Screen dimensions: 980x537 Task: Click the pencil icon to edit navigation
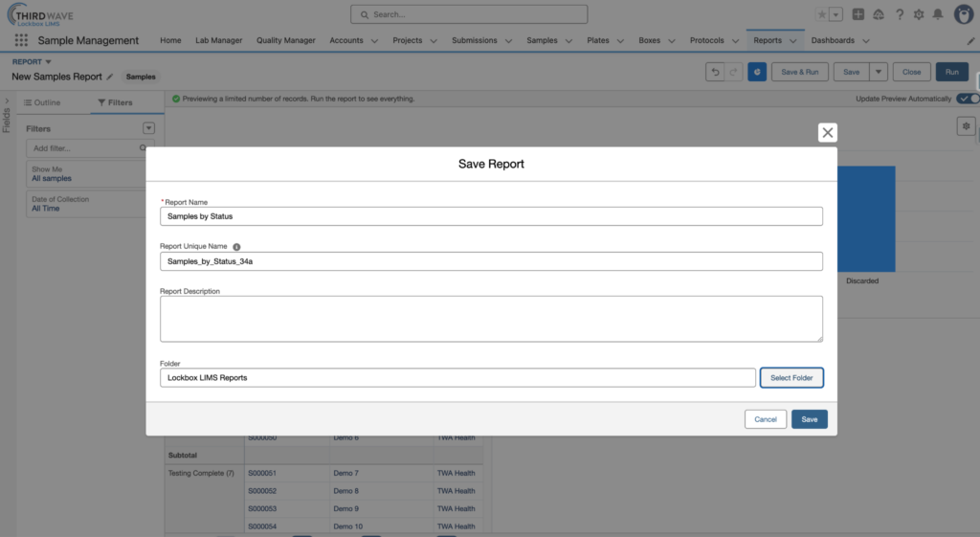point(970,40)
